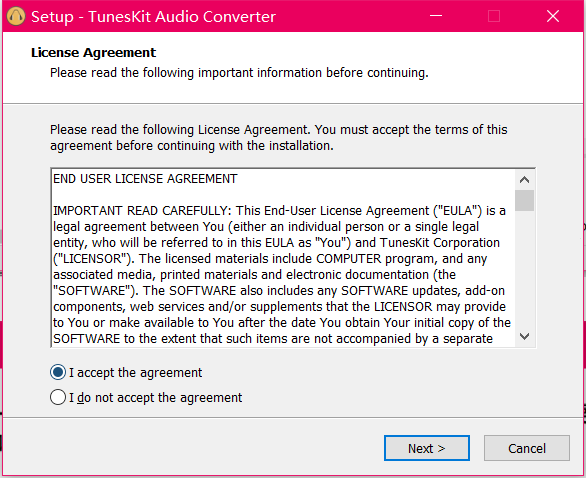This screenshot has height=478, width=586.
Task: Click the 'important information before continuing' subtitle
Action: point(239,73)
